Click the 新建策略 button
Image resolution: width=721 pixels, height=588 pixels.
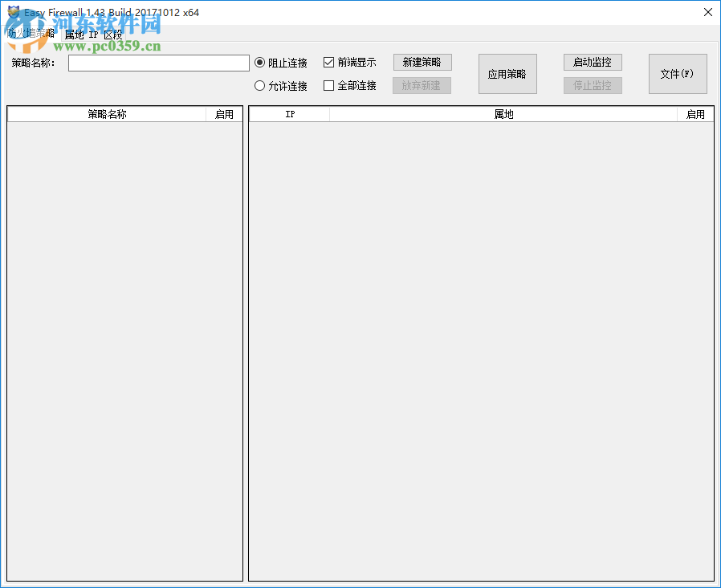[x=422, y=62]
